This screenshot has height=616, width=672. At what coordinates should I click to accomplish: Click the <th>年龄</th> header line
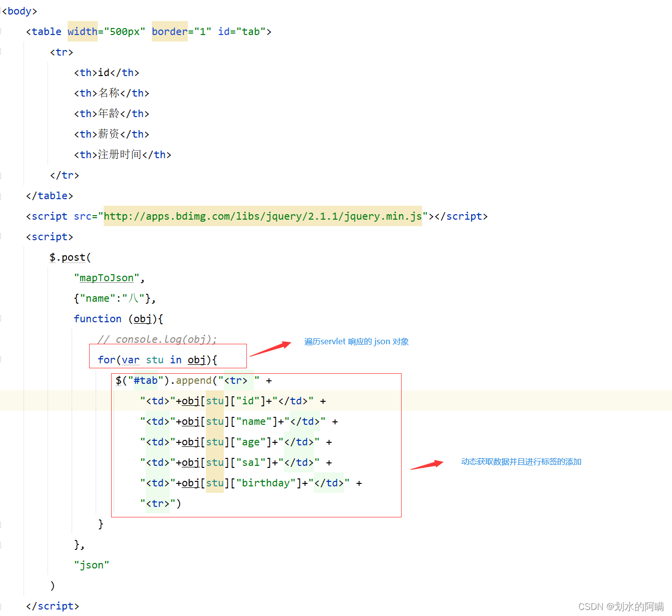tap(112, 114)
